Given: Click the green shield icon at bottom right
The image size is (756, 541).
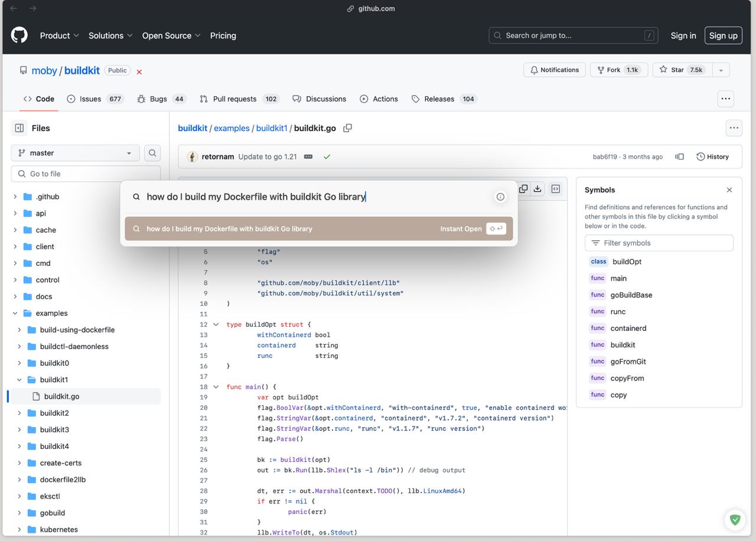Looking at the screenshot, I should click(735, 520).
